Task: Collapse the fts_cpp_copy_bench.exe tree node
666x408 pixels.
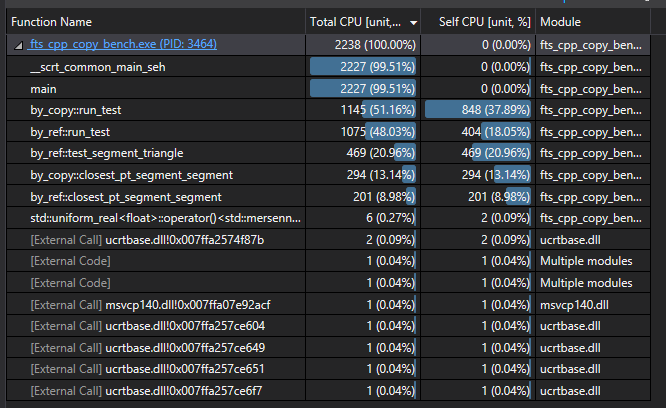Action: pos(18,45)
